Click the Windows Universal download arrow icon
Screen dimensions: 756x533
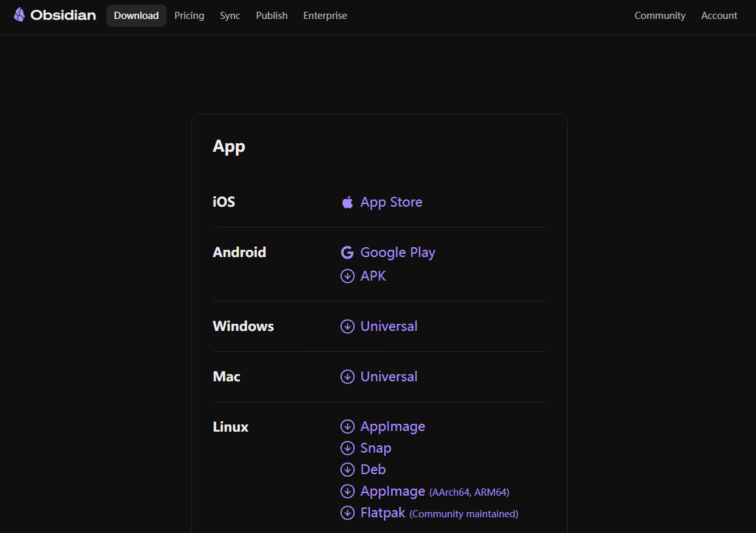pyautogui.click(x=347, y=326)
